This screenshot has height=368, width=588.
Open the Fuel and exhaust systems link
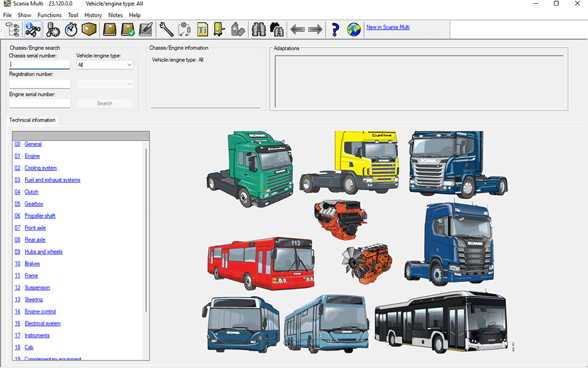click(53, 180)
